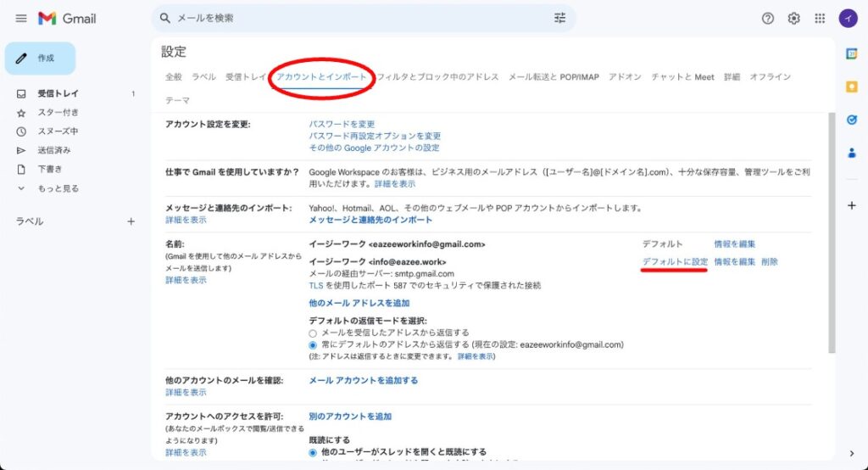868x470 pixels.
Task: Click 削除 for info@eazee.work
Action: [x=770, y=261]
